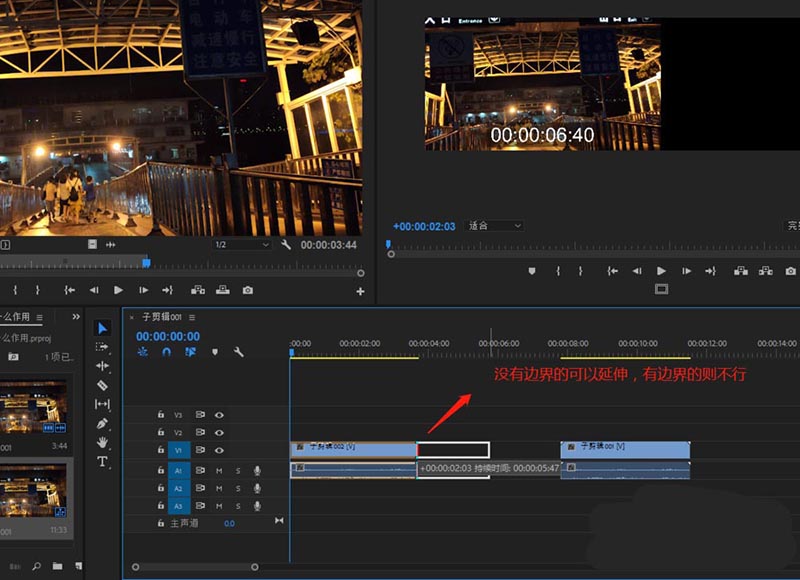The height and width of the screenshot is (580, 800).
Task: Select the 子剪辑002 clip on track V1
Action: click(x=352, y=449)
